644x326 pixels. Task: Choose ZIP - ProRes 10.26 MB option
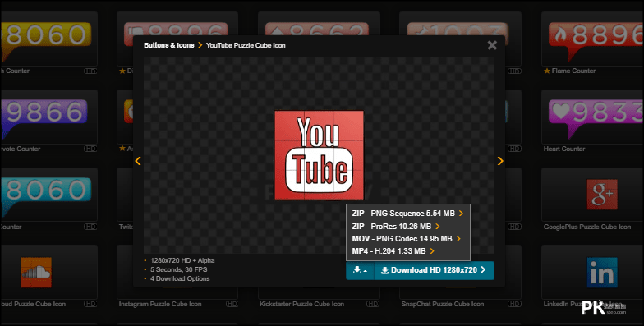(x=396, y=227)
